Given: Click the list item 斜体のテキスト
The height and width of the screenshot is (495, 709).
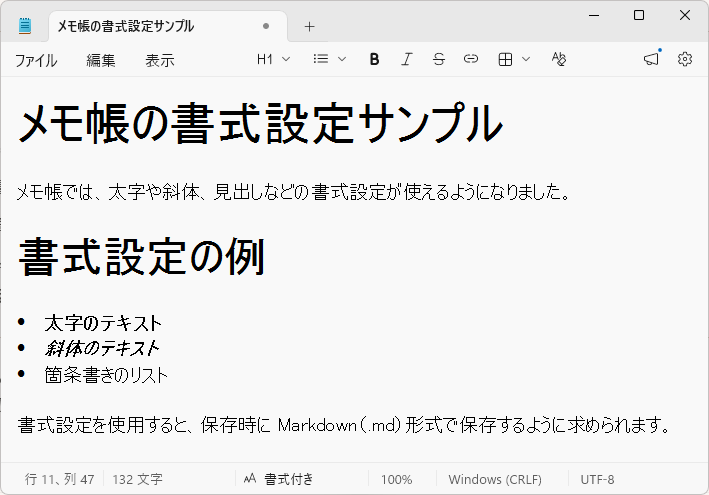Looking at the screenshot, I should point(102,349).
